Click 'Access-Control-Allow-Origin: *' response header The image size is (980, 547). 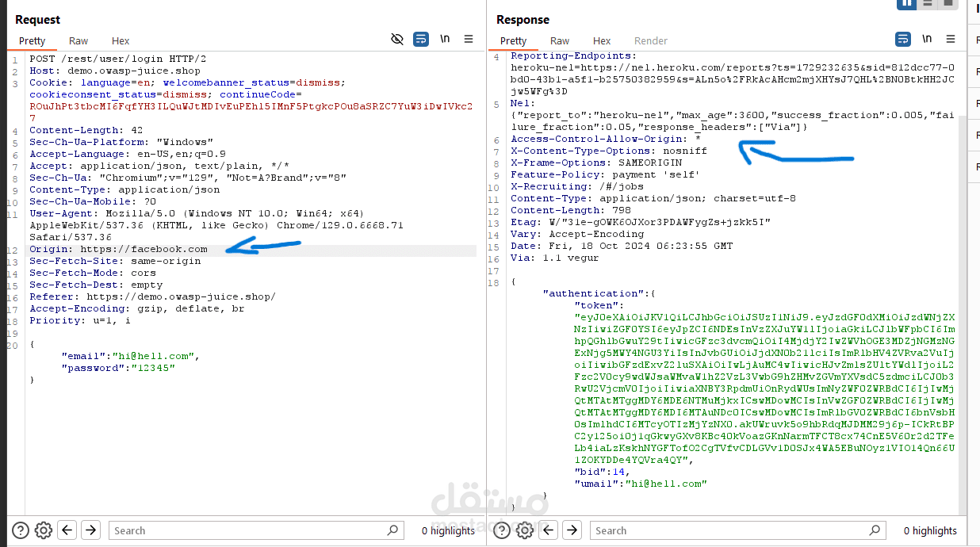[606, 139]
